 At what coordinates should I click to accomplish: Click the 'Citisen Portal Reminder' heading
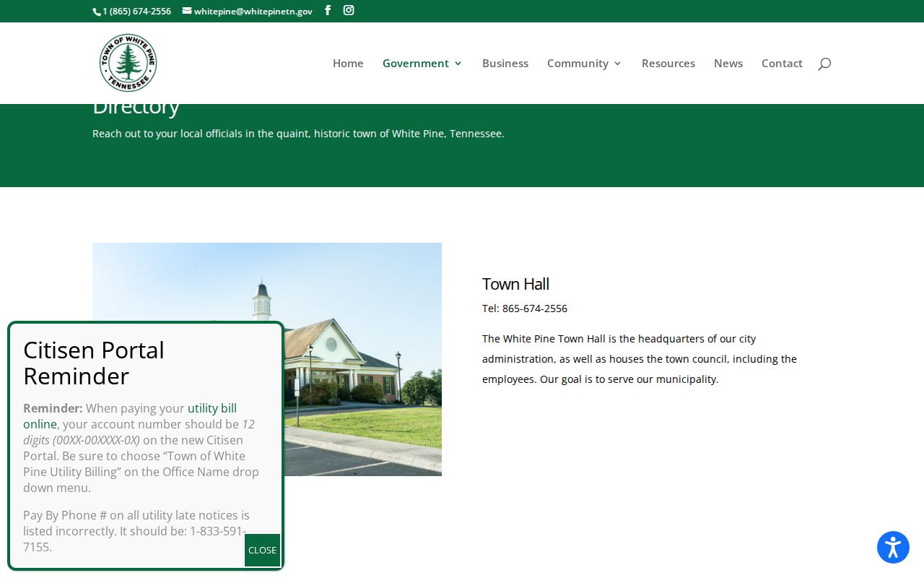(x=94, y=363)
